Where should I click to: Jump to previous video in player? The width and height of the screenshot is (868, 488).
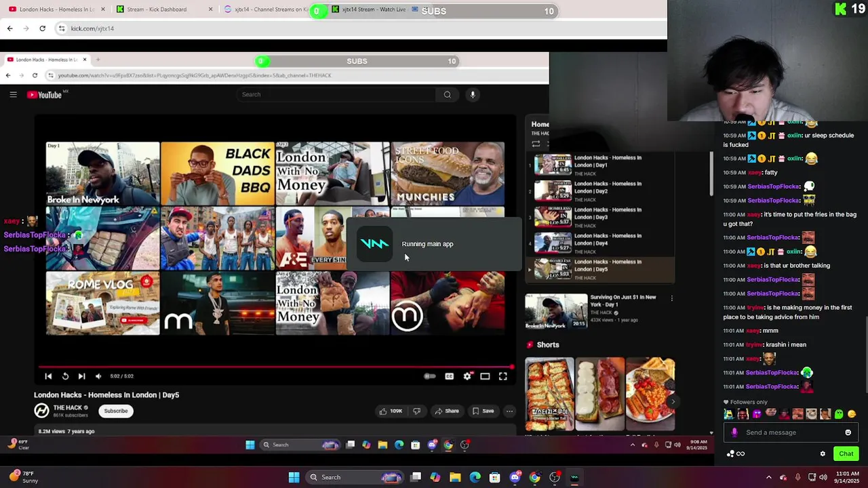click(x=48, y=376)
